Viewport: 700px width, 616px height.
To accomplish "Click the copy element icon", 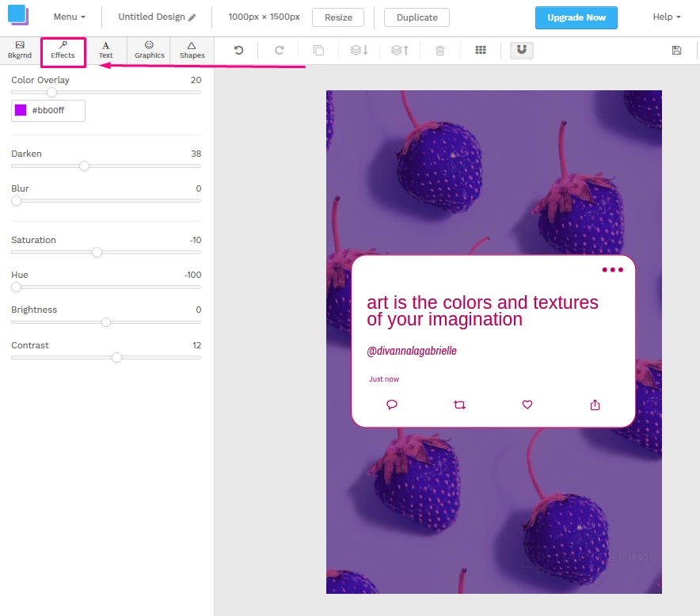I will 318,51.
